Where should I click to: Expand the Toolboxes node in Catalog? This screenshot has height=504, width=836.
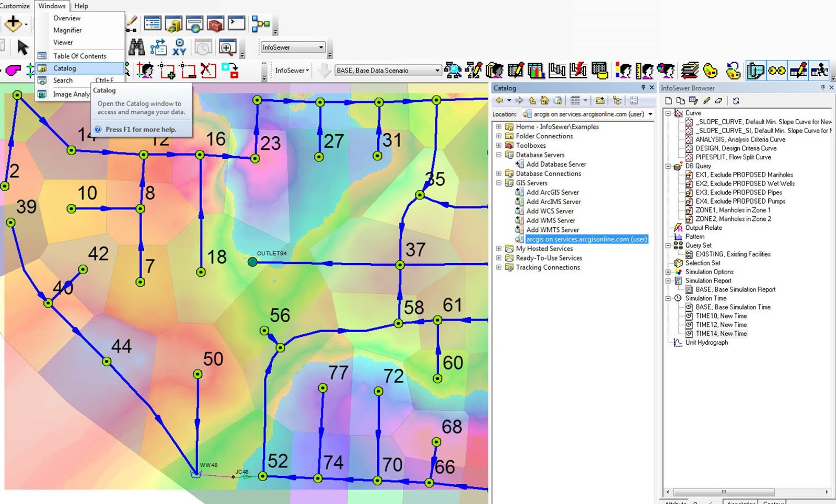point(498,145)
